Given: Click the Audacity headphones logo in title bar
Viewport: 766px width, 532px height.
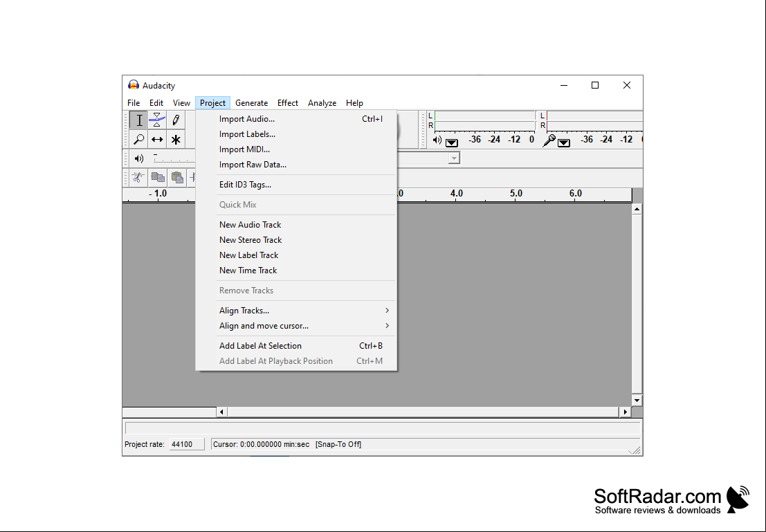Looking at the screenshot, I should (134, 85).
